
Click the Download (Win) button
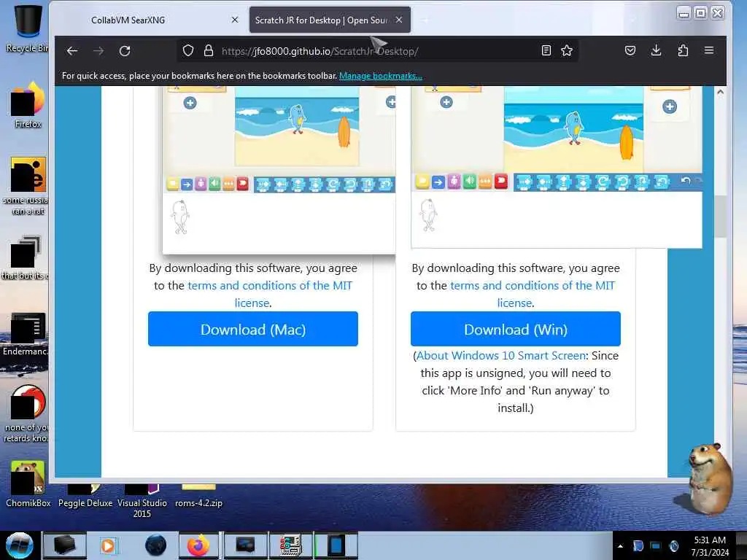tap(516, 329)
